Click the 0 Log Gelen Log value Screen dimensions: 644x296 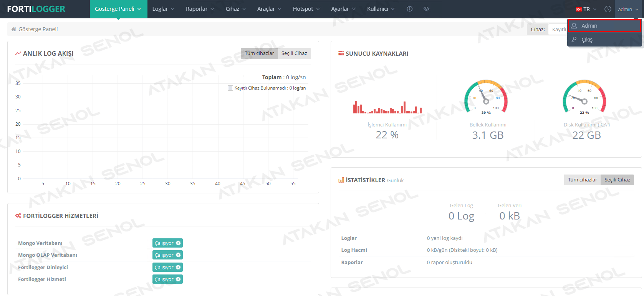pos(461,216)
